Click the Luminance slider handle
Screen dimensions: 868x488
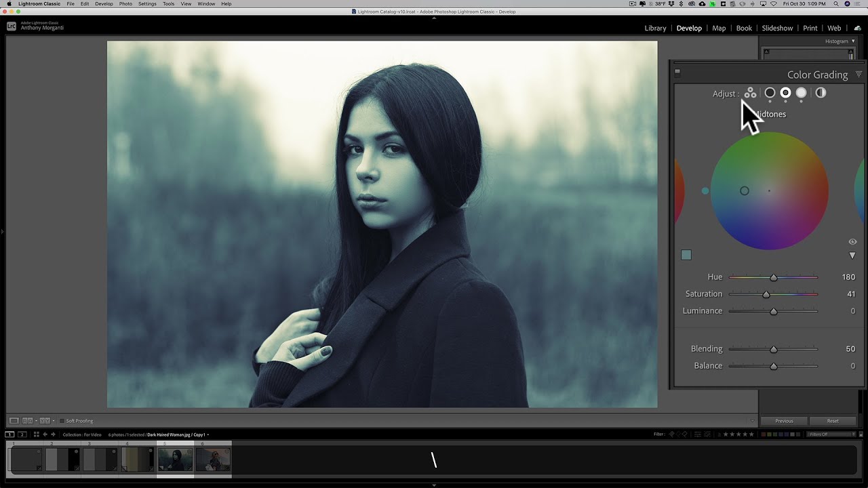(773, 311)
